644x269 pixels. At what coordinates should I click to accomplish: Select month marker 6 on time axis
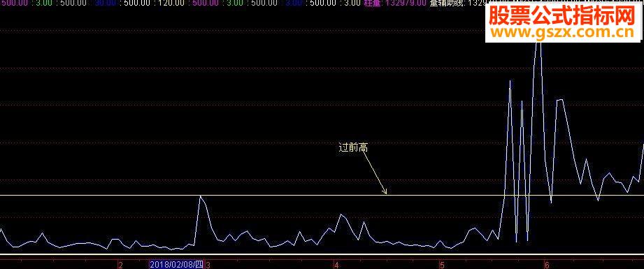tap(547, 265)
